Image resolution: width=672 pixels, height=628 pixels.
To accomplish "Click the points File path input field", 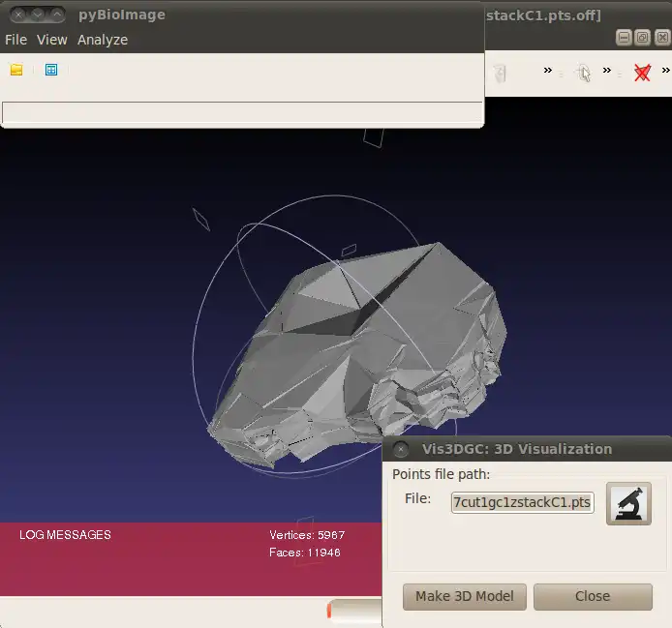I will pyautogui.click(x=523, y=502).
